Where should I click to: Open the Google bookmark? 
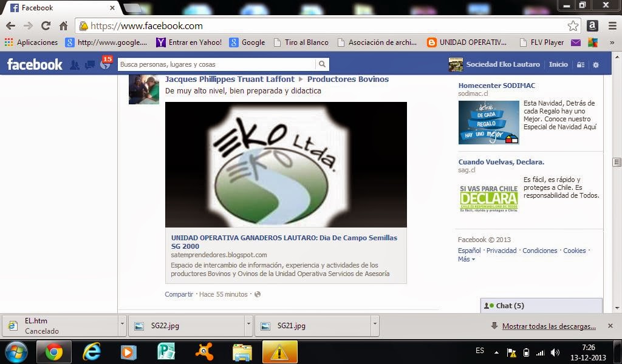[248, 42]
